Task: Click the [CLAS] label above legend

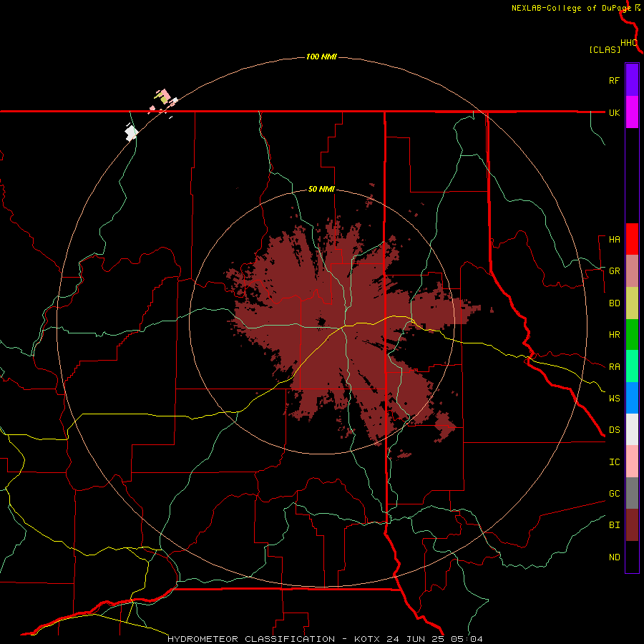Action: coord(604,49)
